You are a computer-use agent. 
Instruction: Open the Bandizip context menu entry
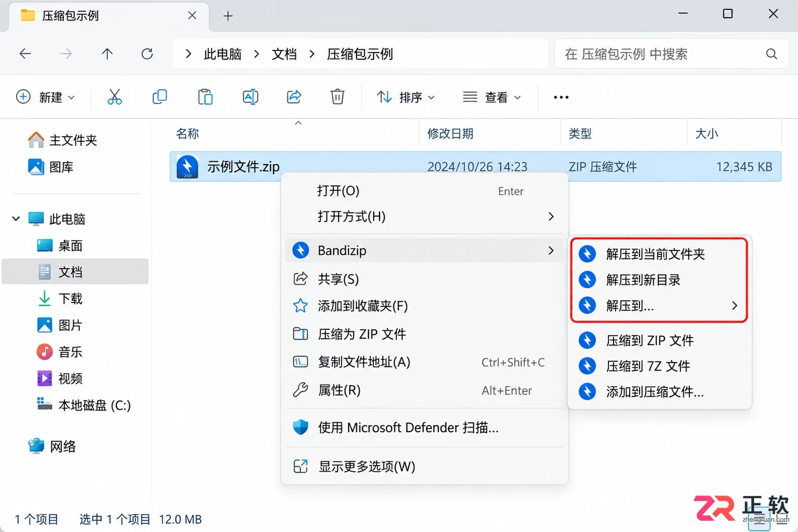(x=424, y=250)
